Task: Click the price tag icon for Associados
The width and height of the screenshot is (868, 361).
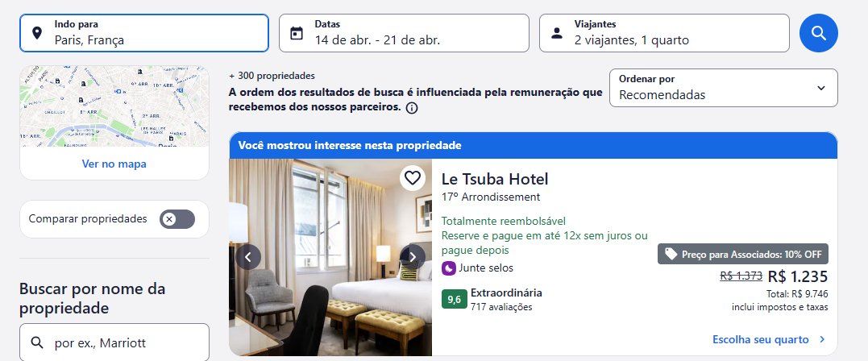Action: 671,254
